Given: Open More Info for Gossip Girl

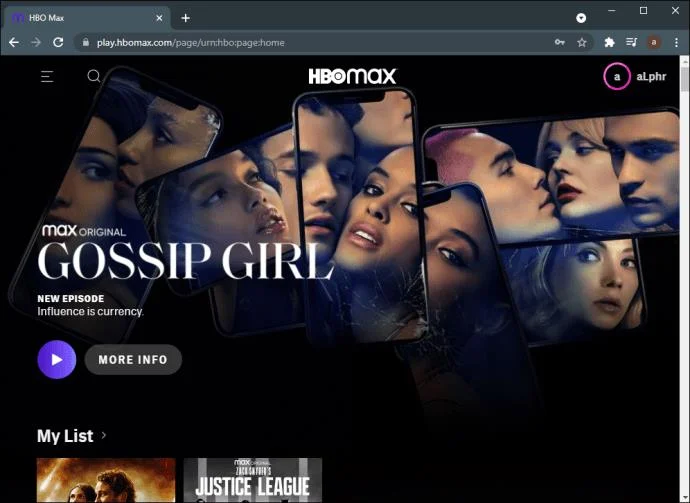Looking at the screenshot, I should [133, 360].
